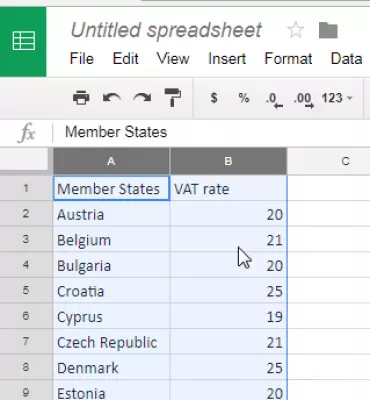This screenshot has height=400, width=370.
Task: Click the cell containing Czech Republic
Action: 111,342
